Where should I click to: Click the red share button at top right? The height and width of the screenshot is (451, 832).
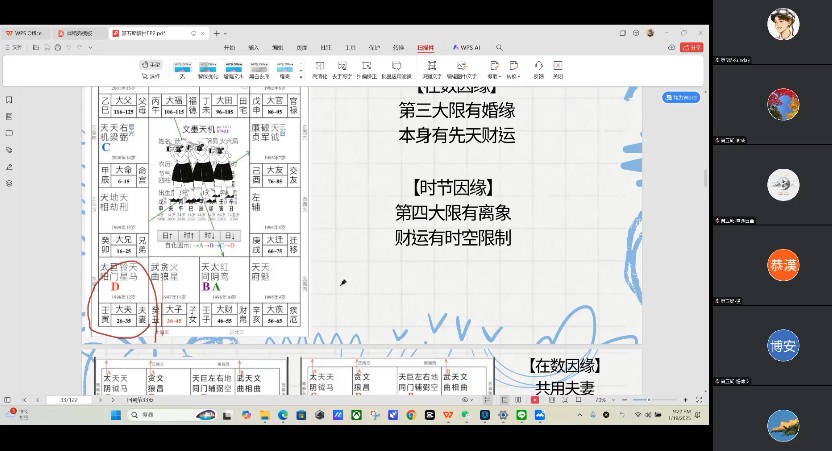tap(691, 47)
